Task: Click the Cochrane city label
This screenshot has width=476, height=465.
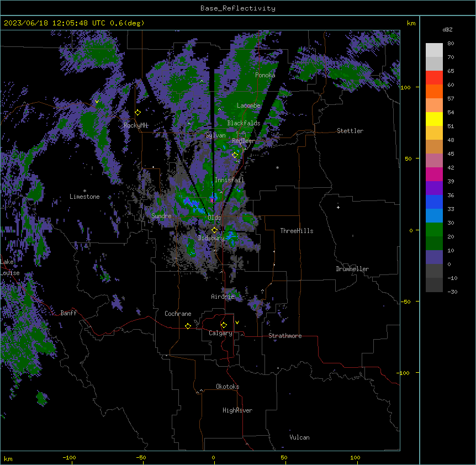Action: coord(178,314)
